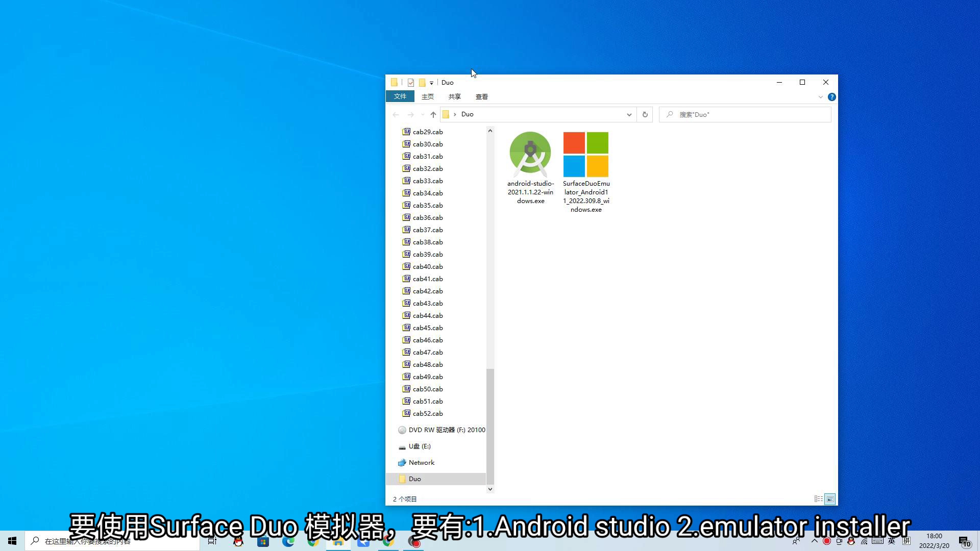The width and height of the screenshot is (980, 551).
Task: Open the U盘 (E:) drive
Action: [414, 446]
